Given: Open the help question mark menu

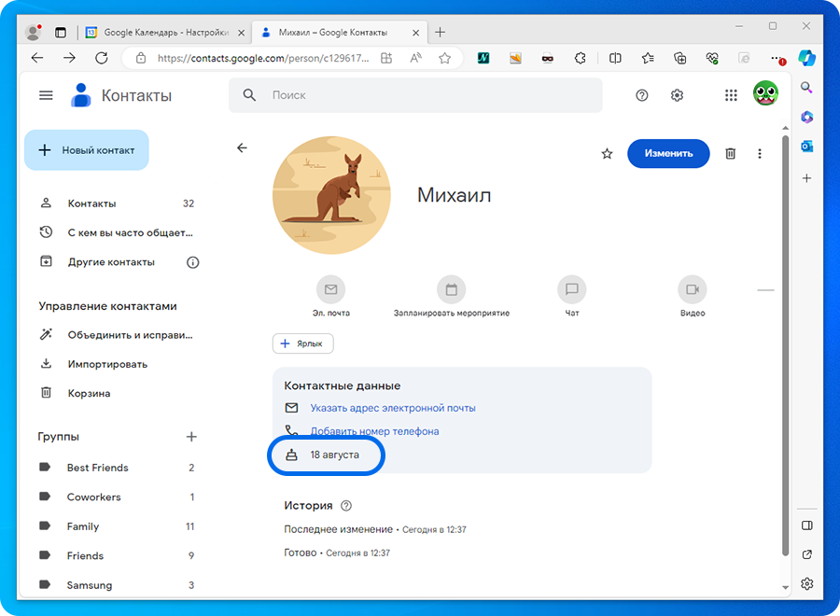Looking at the screenshot, I should (642, 95).
